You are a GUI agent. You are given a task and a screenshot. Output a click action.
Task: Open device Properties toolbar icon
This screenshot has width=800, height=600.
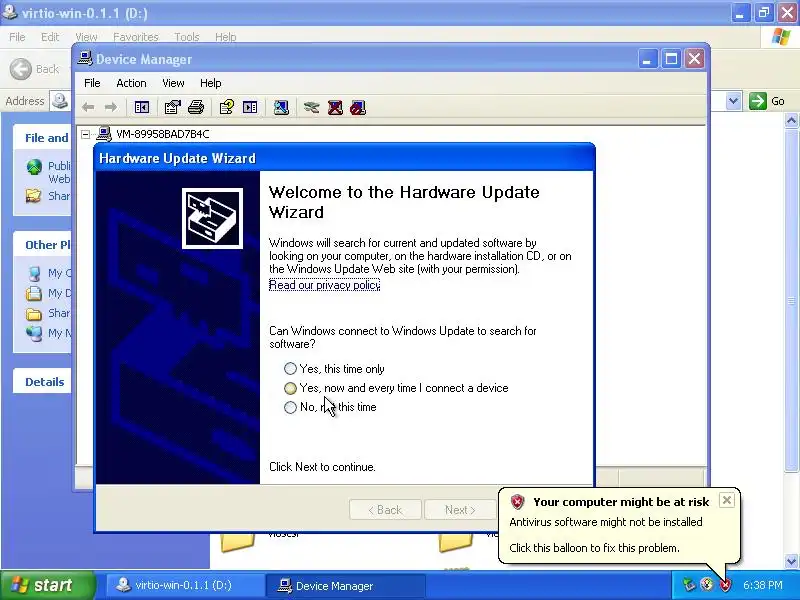click(x=172, y=107)
